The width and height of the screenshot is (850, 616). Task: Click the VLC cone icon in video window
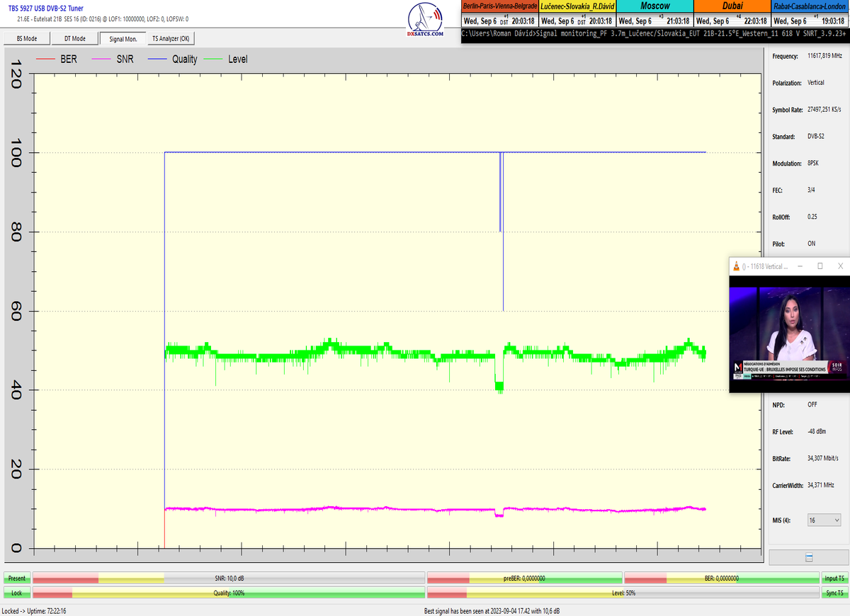click(x=737, y=266)
